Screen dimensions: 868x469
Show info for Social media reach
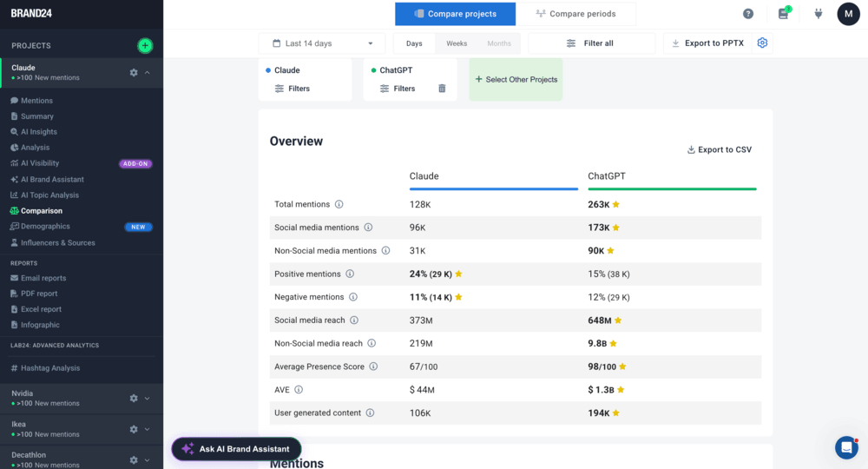(x=354, y=320)
